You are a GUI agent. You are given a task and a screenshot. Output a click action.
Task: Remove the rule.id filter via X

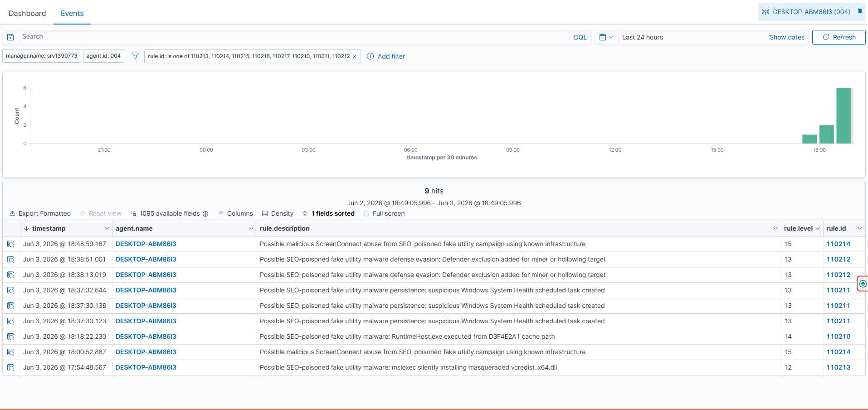tap(355, 56)
